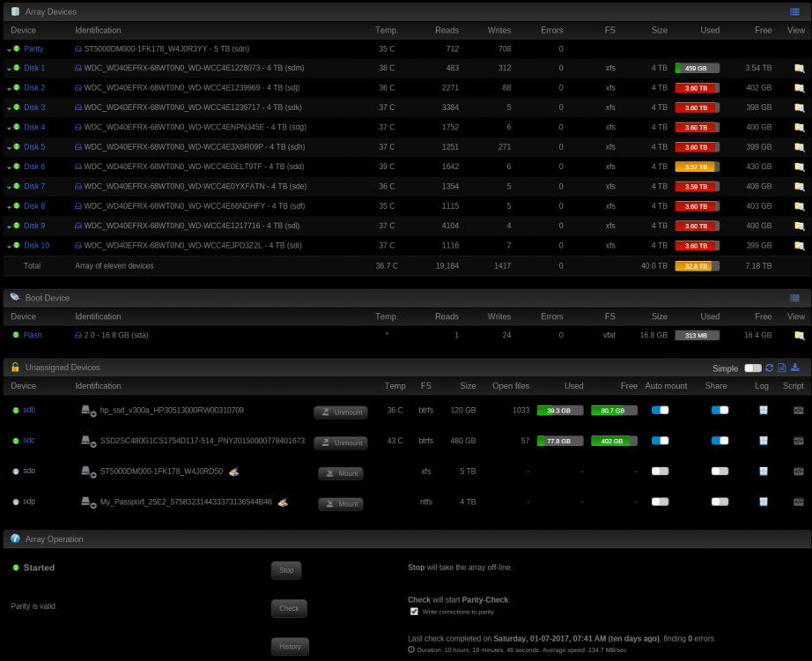Mount the My_Passport sdp drive

coord(341,504)
